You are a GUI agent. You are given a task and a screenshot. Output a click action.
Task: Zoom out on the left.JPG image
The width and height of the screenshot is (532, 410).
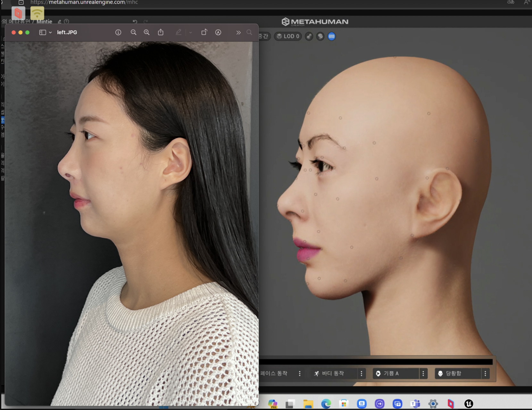pos(133,32)
